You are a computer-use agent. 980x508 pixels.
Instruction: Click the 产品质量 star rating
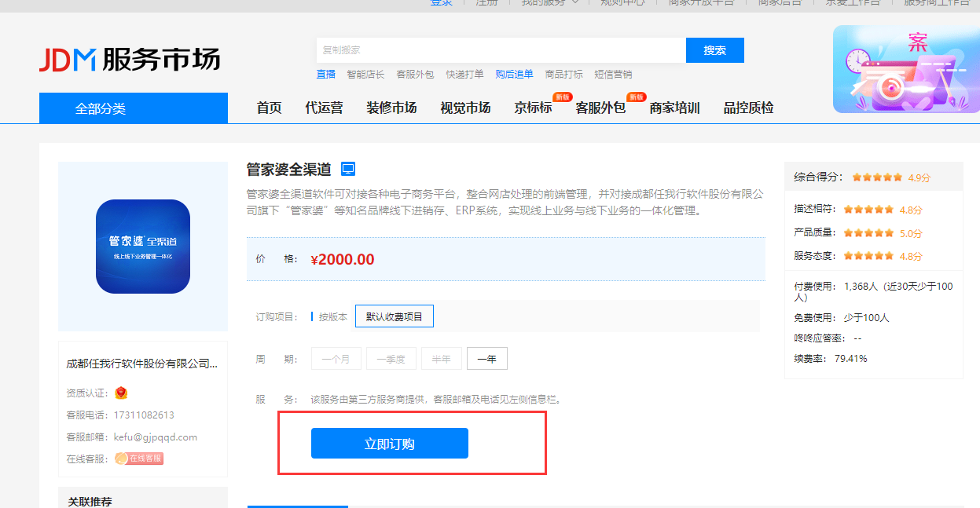(868, 233)
